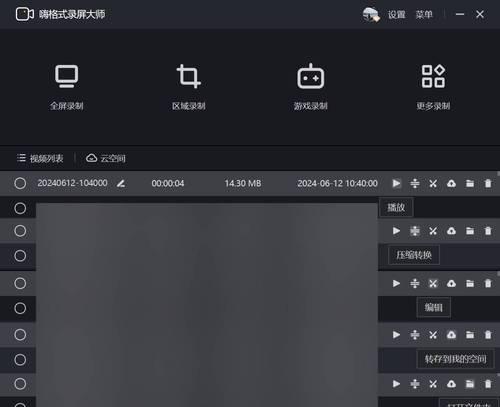Image resolution: width=500 pixels, height=407 pixels.
Task: Click scissors edit icon for 20240612-104000
Action: 433,183
